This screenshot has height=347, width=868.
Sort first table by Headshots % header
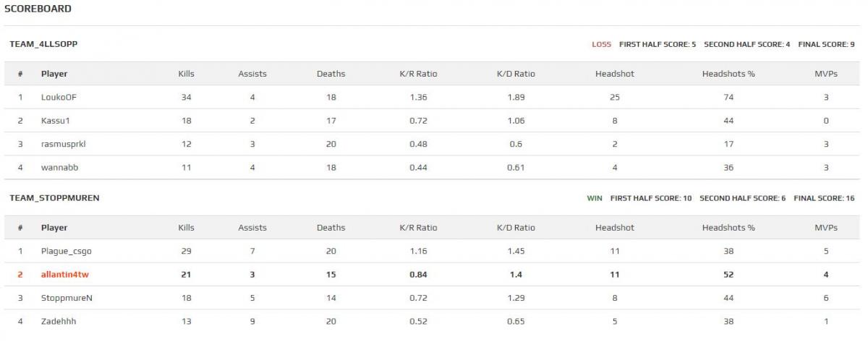point(728,74)
